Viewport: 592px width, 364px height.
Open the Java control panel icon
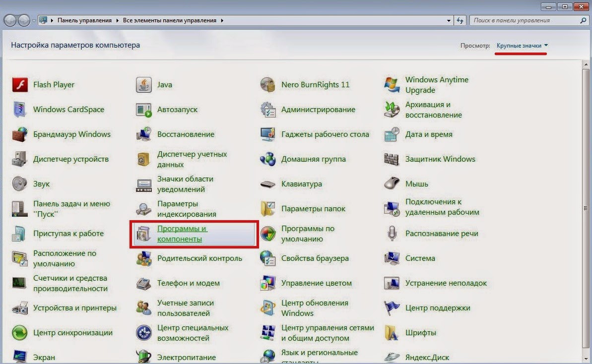(x=143, y=85)
